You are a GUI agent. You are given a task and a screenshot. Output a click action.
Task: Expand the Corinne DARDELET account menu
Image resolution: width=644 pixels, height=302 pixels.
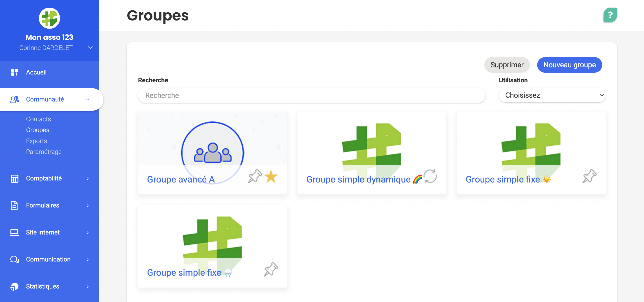pos(90,47)
